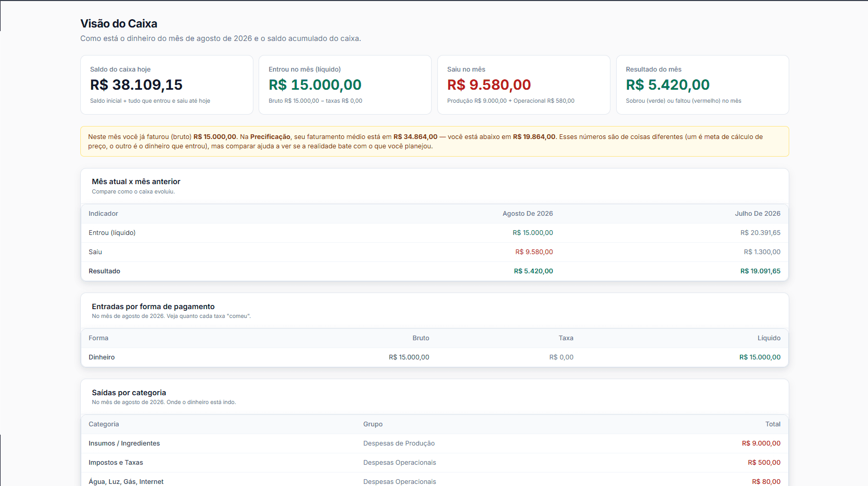Click the 'Saiu no mês' card label
Image resolution: width=868 pixels, height=486 pixels.
click(466, 69)
